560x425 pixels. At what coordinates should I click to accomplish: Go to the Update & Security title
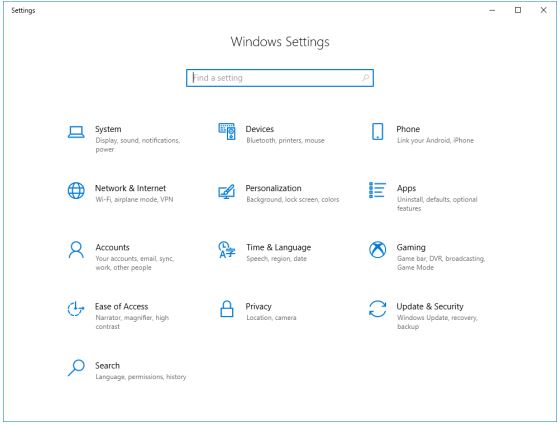[x=430, y=306]
